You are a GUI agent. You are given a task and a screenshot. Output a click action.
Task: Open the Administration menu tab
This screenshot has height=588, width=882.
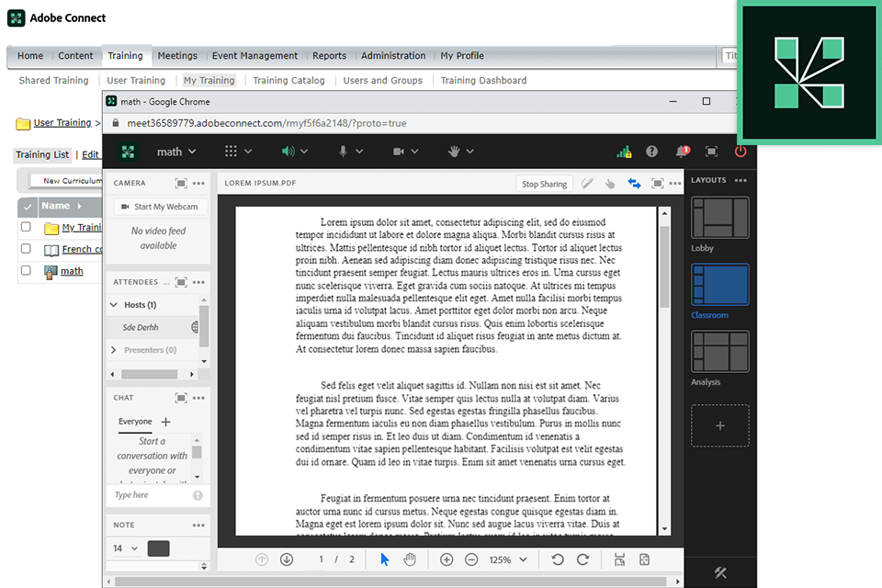393,56
